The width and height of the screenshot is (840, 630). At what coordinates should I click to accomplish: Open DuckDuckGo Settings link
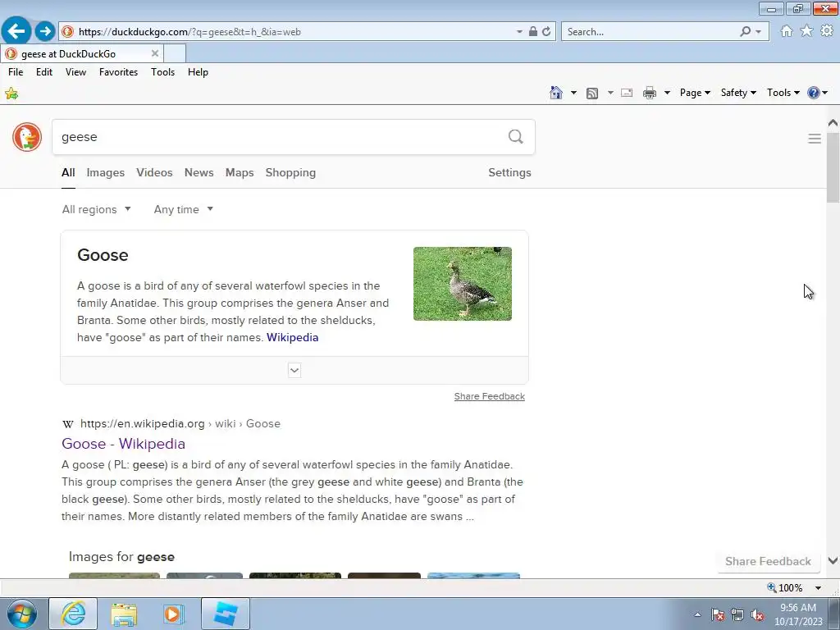509,172
